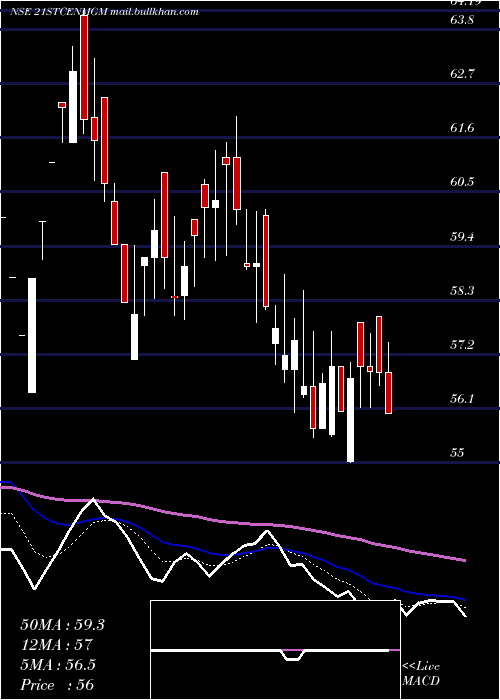Click the 12MA : 57 value text
The image size is (500, 700).
[56, 645]
